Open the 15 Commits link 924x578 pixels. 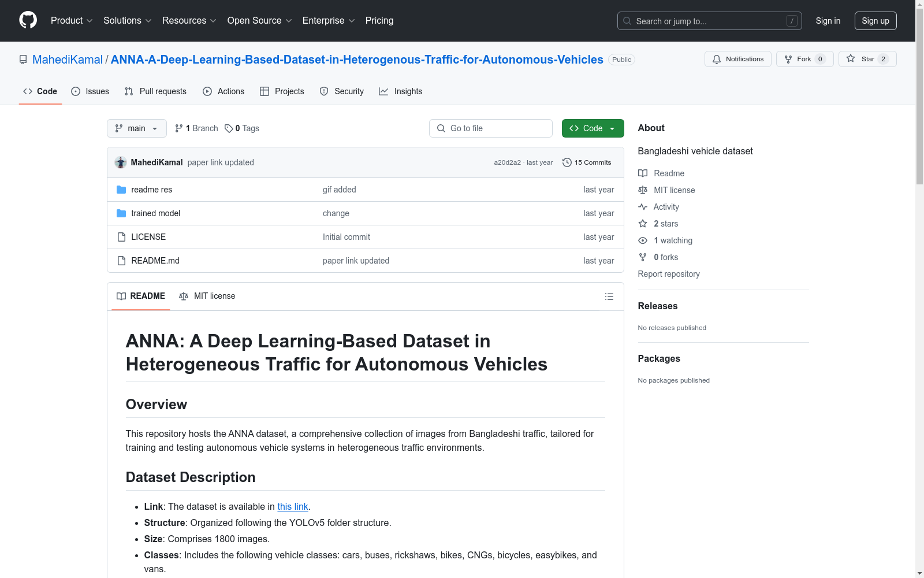tap(587, 162)
